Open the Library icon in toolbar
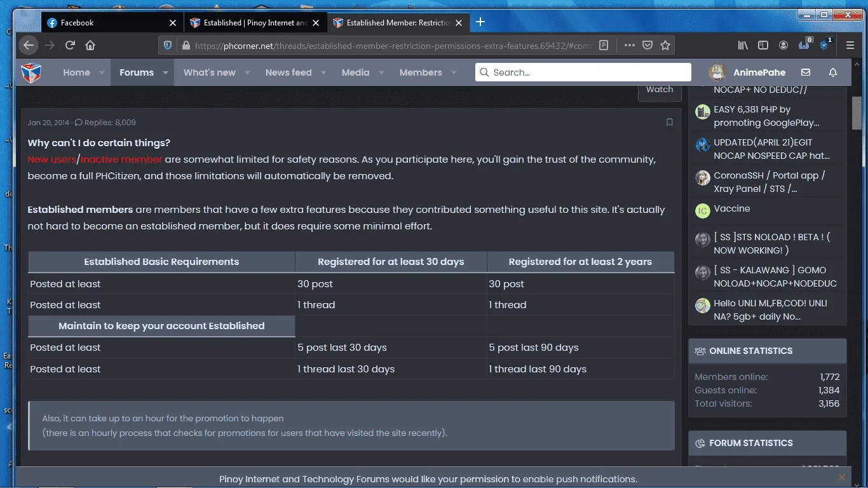868x488 pixels. pos(743,45)
